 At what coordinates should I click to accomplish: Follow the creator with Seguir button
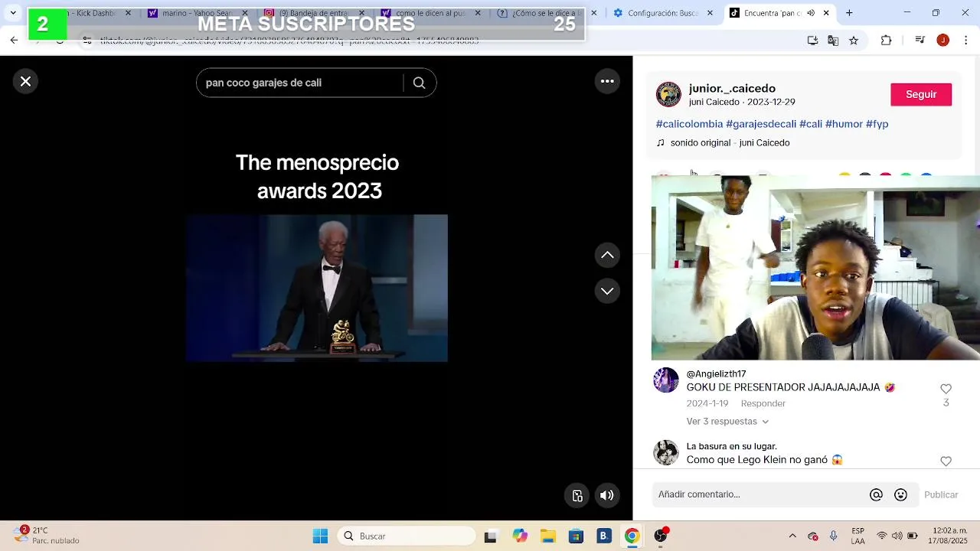(921, 94)
